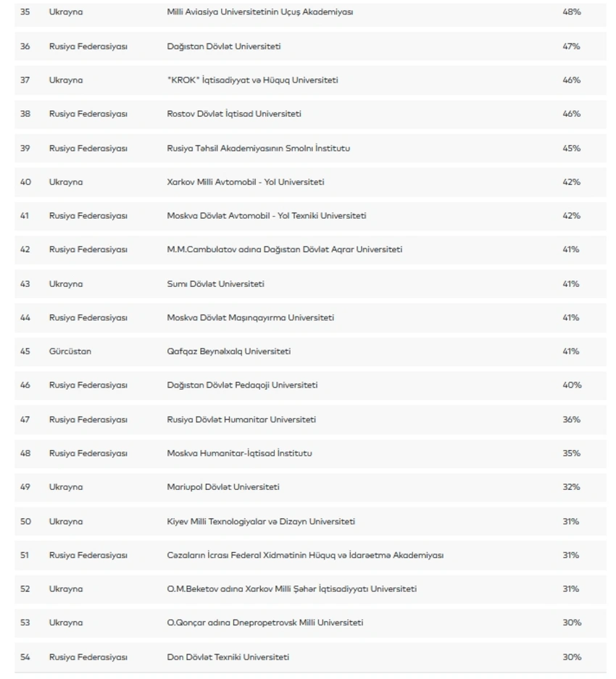Select Moskva Humanitar-İqtisad İnstitutu row

tap(239, 454)
